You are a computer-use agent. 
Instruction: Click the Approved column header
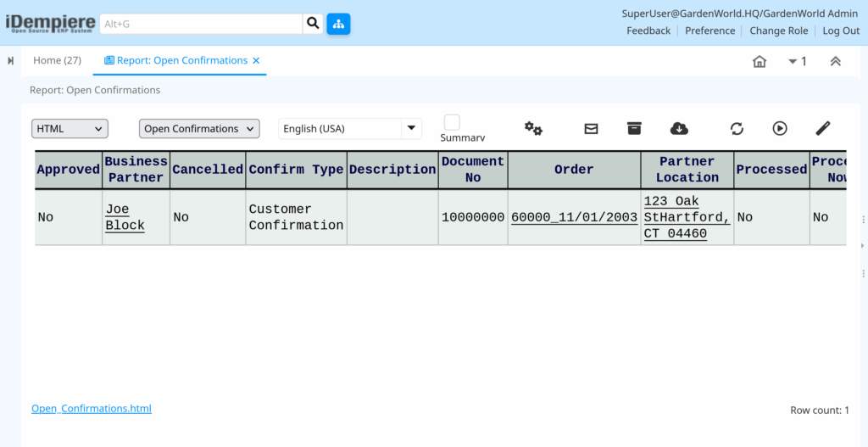click(x=68, y=170)
